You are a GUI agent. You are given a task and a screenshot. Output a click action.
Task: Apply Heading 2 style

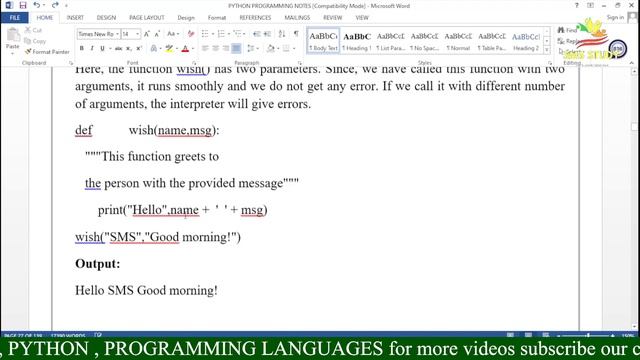coord(526,41)
